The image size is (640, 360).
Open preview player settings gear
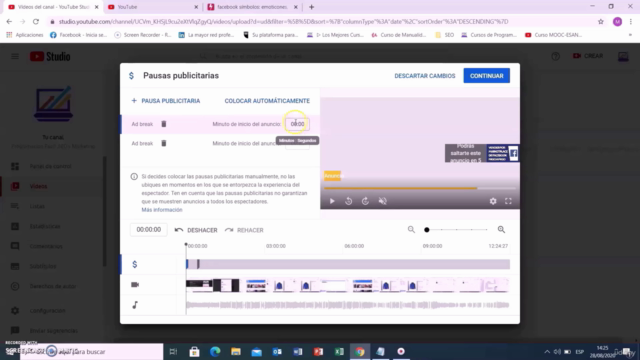(x=493, y=201)
